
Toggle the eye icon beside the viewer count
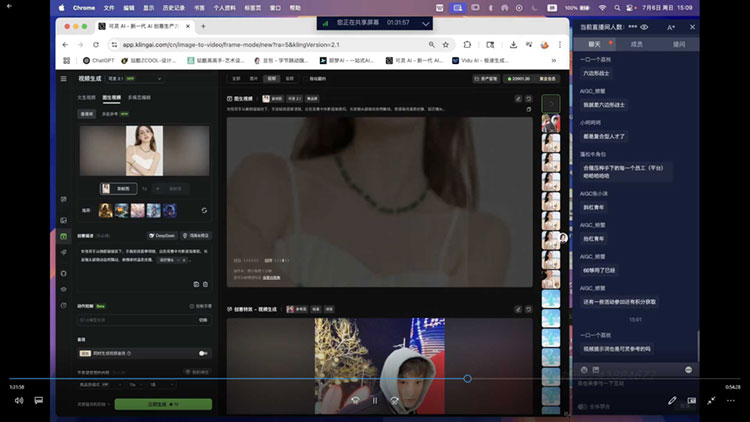(644, 27)
